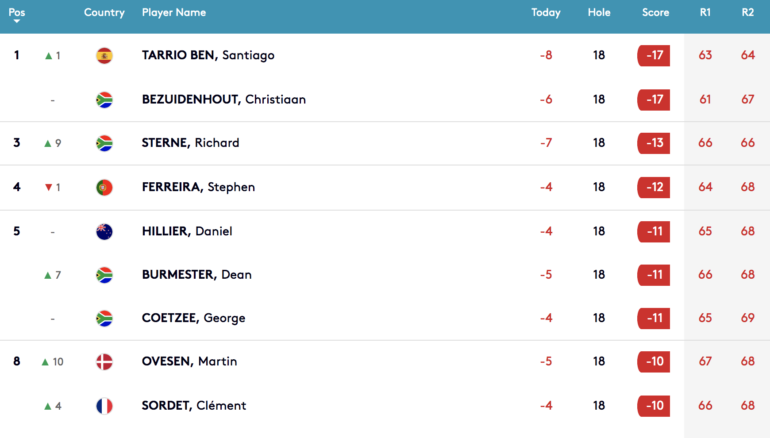Sort leaderboard by Score column header

coord(655,13)
